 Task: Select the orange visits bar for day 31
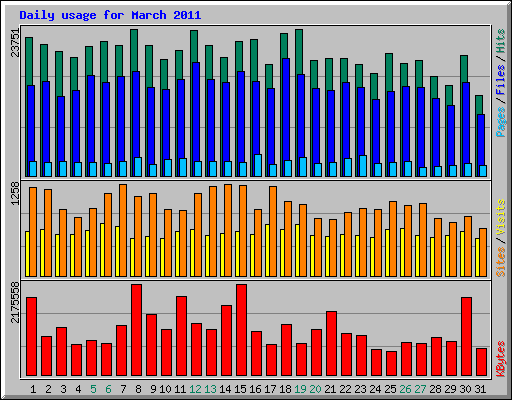click(x=483, y=253)
